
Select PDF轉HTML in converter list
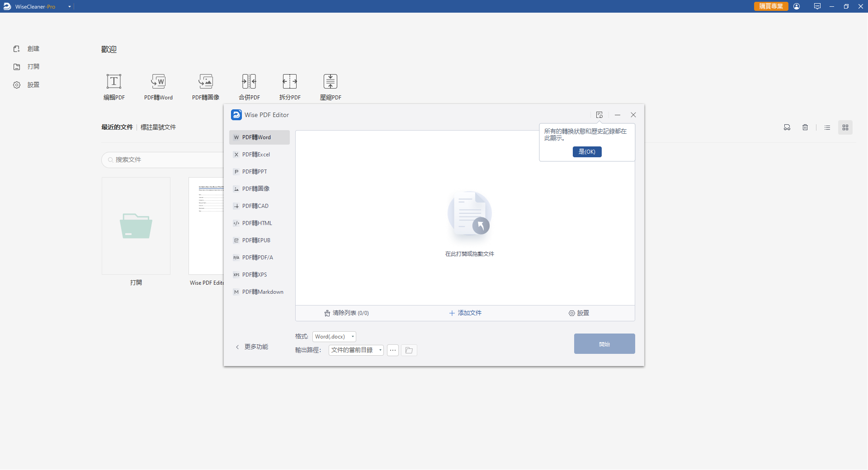[x=259, y=223]
